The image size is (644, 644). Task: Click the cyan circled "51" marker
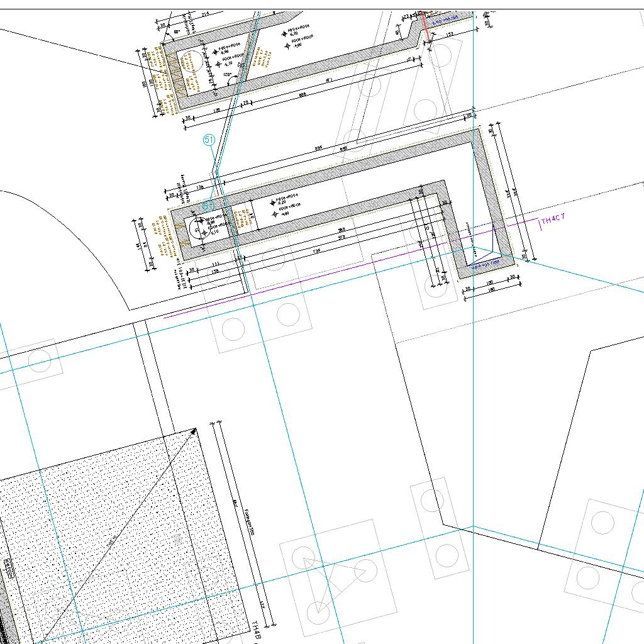[209, 140]
